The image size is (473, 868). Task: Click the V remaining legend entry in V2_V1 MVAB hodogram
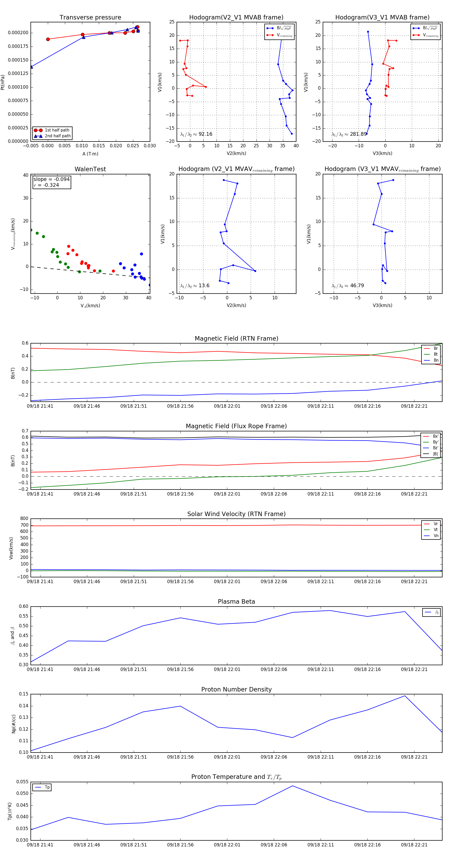click(x=279, y=35)
